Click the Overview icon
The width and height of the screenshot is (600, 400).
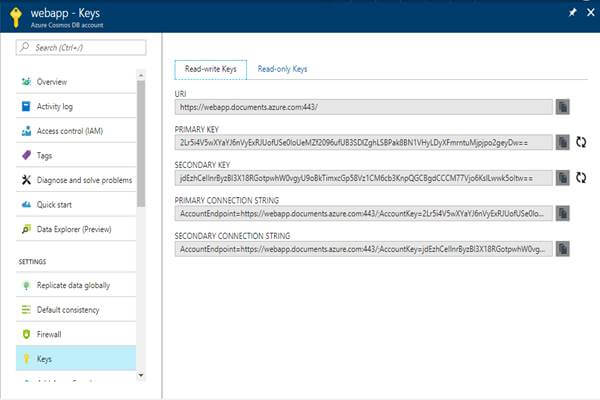point(26,82)
